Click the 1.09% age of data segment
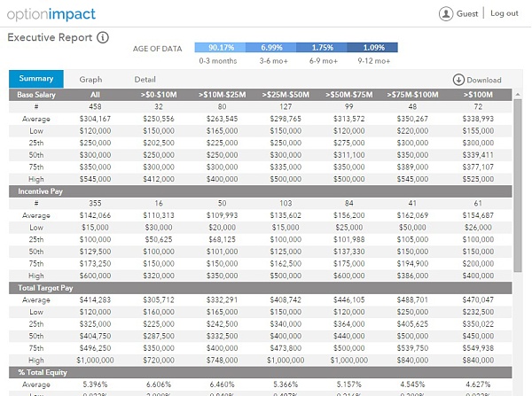This screenshot has width=532, height=396. (372, 47)
